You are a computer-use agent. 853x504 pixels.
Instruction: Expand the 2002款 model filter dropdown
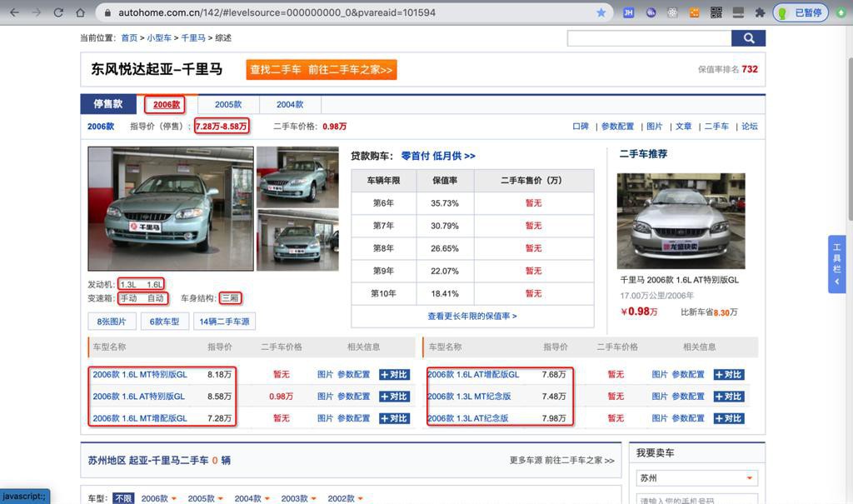tap(346, 498)
